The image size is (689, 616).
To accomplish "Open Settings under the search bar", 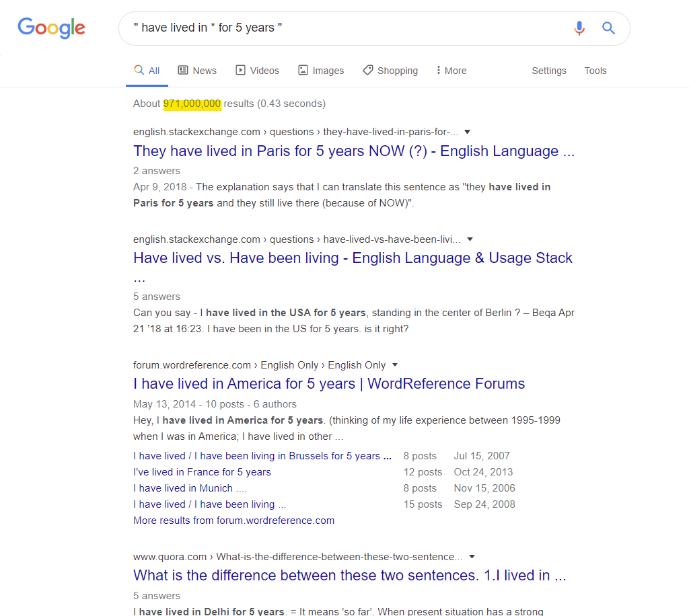I will click(549, 71).
